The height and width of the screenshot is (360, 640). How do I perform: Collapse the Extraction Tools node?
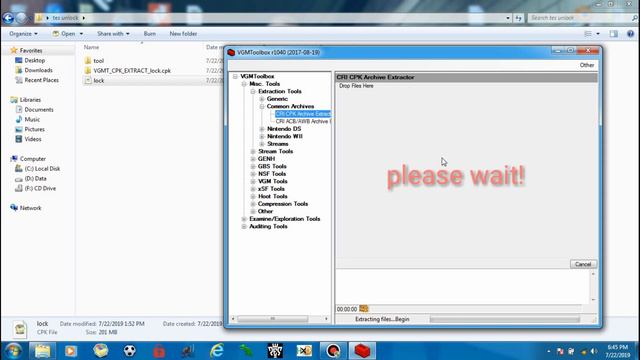point(253,91)
